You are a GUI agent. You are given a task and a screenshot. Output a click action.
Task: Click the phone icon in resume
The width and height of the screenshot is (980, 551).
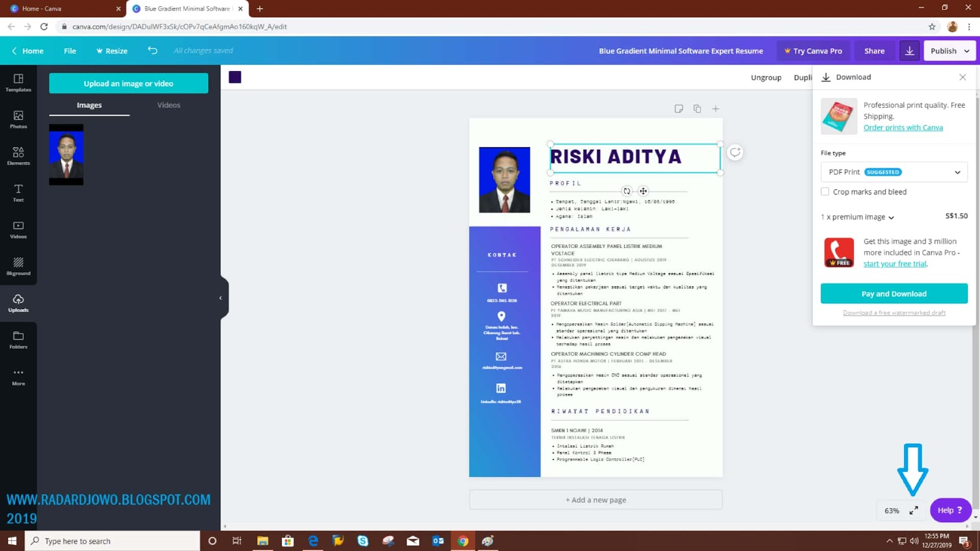(x=502, y=288)
